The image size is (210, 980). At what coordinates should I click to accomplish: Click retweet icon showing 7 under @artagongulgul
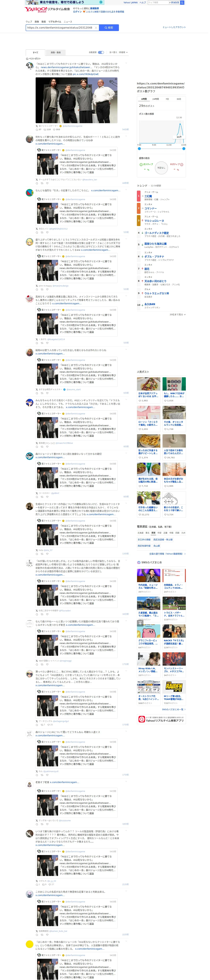click(42, 725)
